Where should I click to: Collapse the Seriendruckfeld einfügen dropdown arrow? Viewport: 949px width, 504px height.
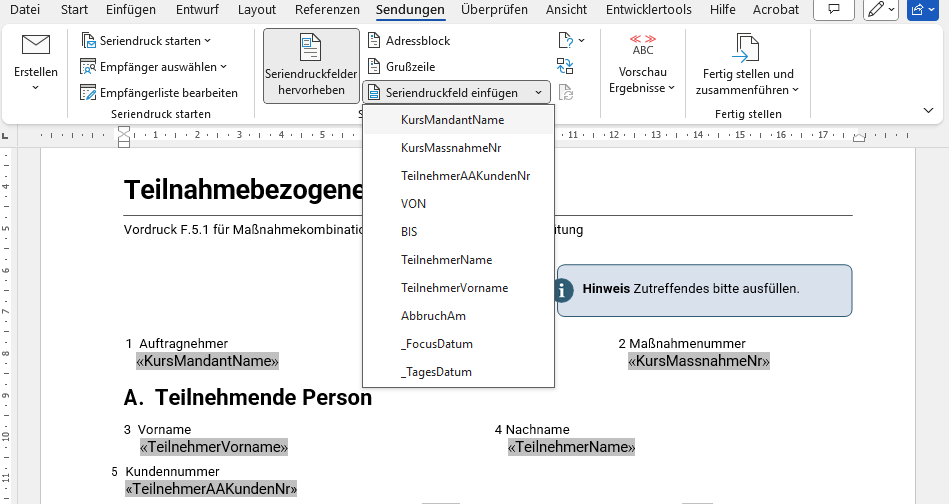coord(538,93)
